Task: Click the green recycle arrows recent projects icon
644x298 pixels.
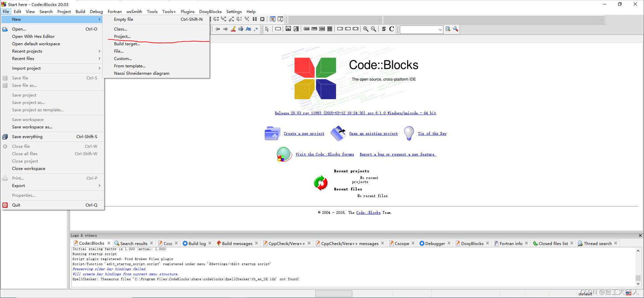Action: coord(321,183)
